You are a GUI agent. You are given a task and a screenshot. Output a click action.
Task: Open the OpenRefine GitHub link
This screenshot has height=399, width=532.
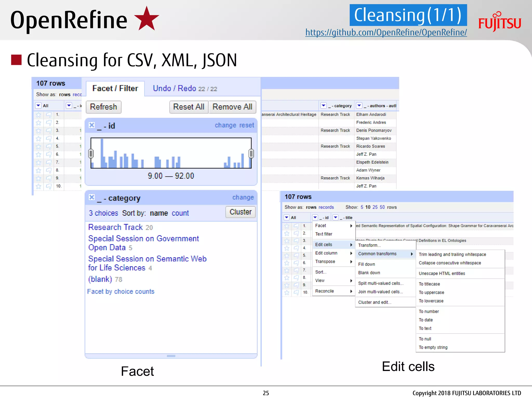386,32
